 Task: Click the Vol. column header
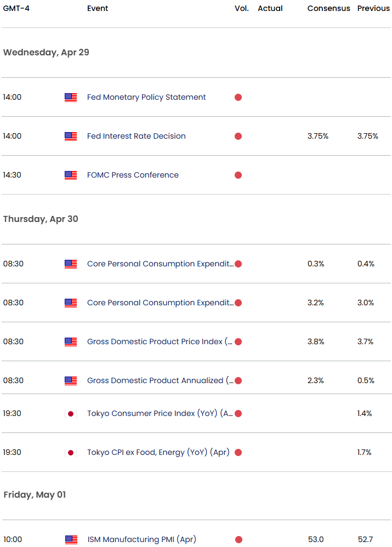tap(242, 9)
